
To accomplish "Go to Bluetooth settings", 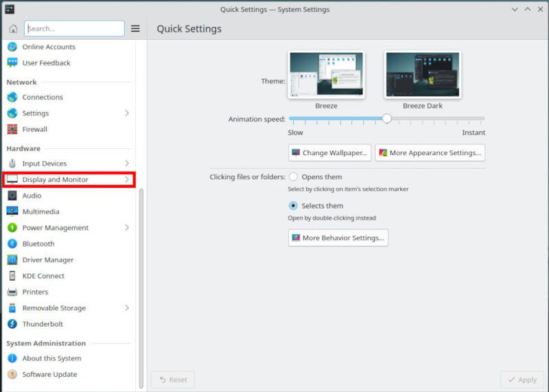I will pos(69,244).
